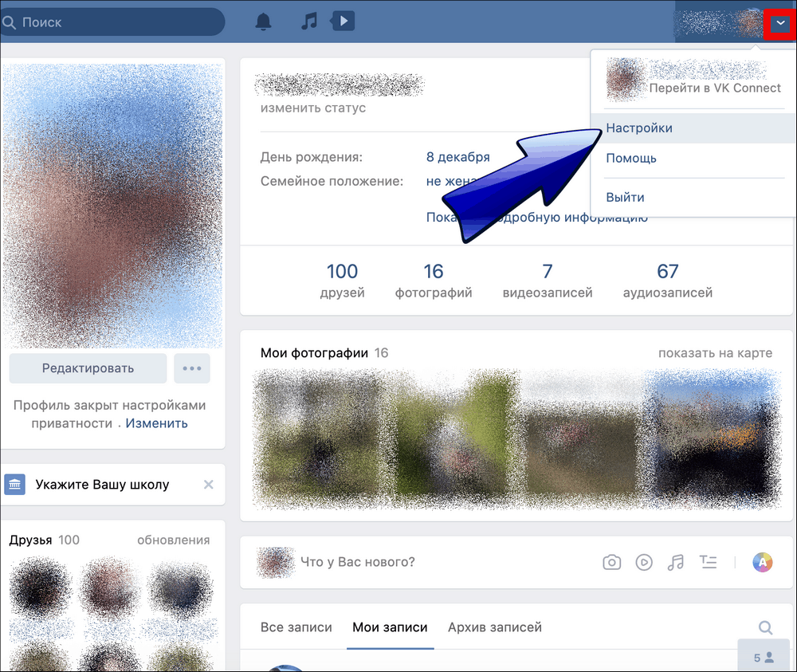Image resolution: width=797 pixels, height=672 pixels.
Task: Go to Перейти в VK Connect
Action: tap(715, 88)
